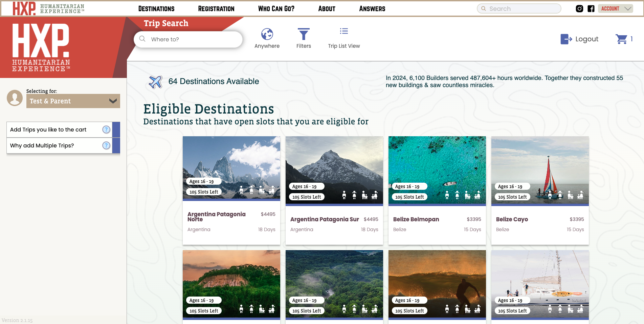Open the Test & Parent selector dropdown

point(73,101)
